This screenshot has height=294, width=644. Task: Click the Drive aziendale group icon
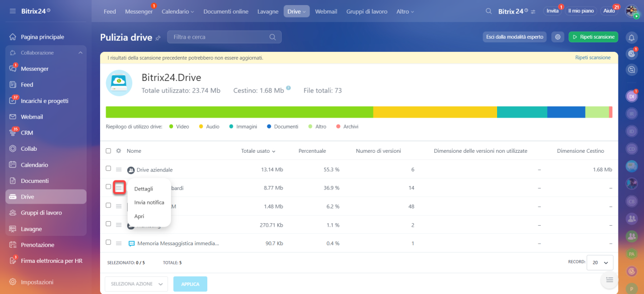pos(131,170)
